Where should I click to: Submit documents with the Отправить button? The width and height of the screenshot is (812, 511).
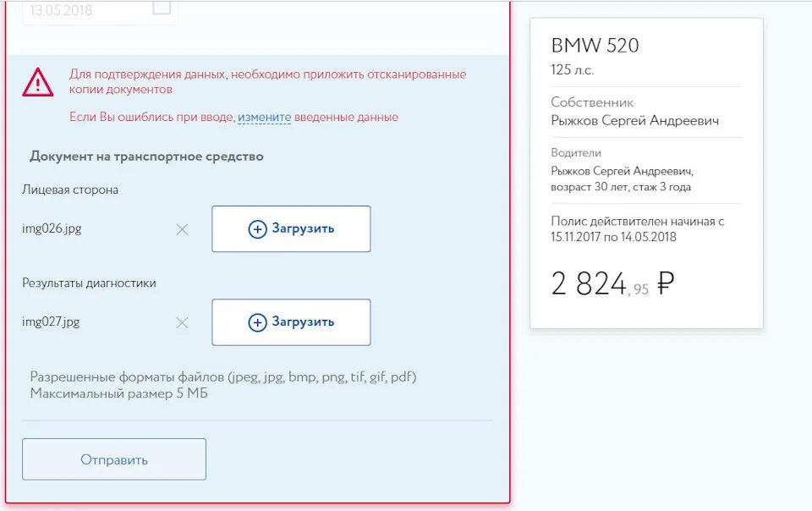114,459
